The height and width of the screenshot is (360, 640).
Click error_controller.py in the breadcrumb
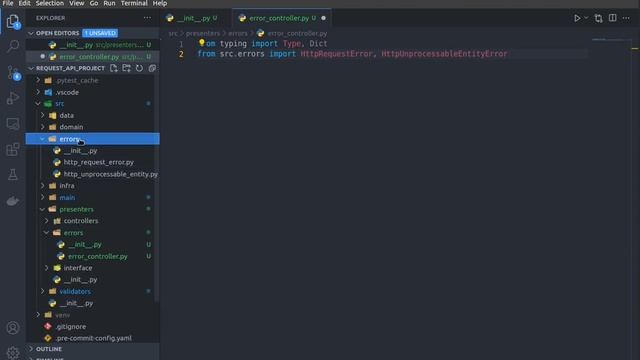point(297,33)
